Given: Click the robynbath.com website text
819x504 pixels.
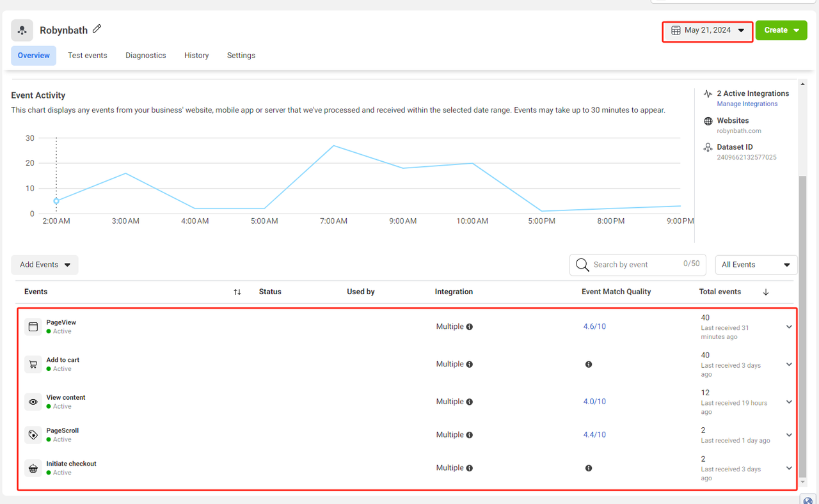Looking at the screenshot, I should (x=739, y=131).
